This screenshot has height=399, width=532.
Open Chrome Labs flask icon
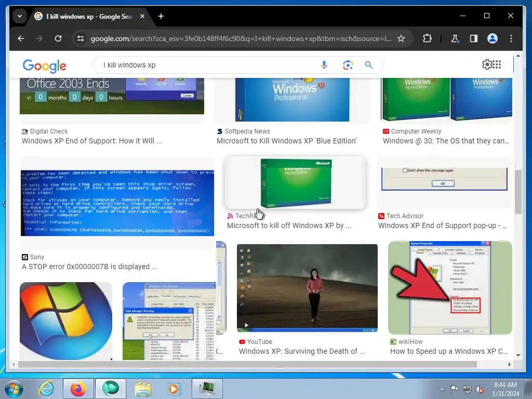tap(455, 38)
